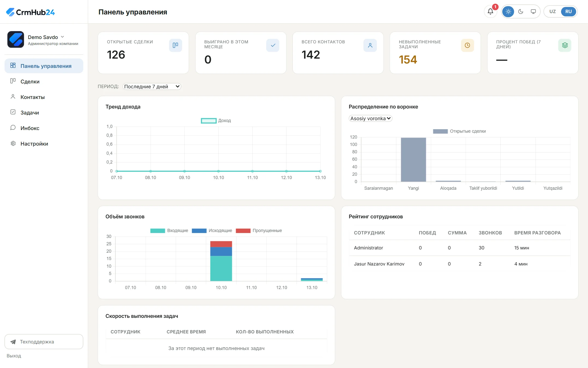Click the won-this-month checkmark icon
Image resolution: width=588 pixels, height=368 pixels.
pos(273,45)
